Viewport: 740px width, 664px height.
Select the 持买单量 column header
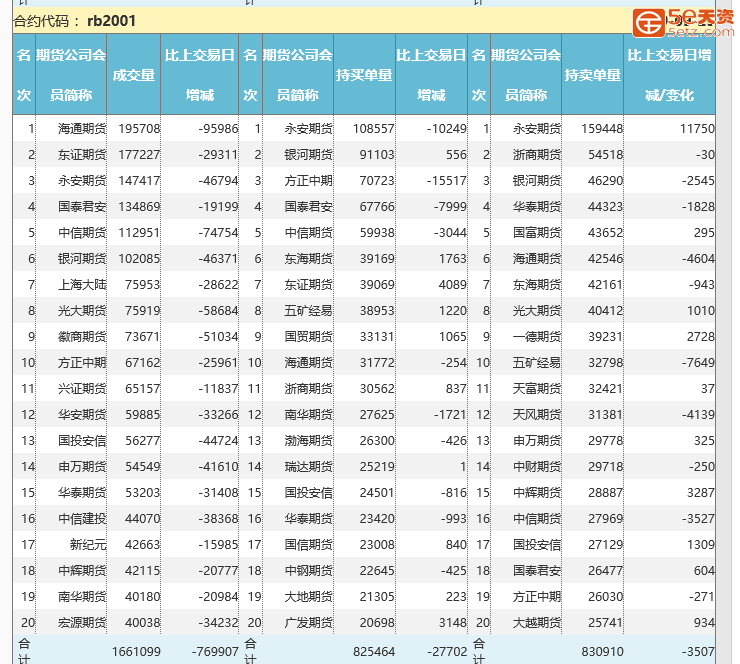[x=364, y=75]
